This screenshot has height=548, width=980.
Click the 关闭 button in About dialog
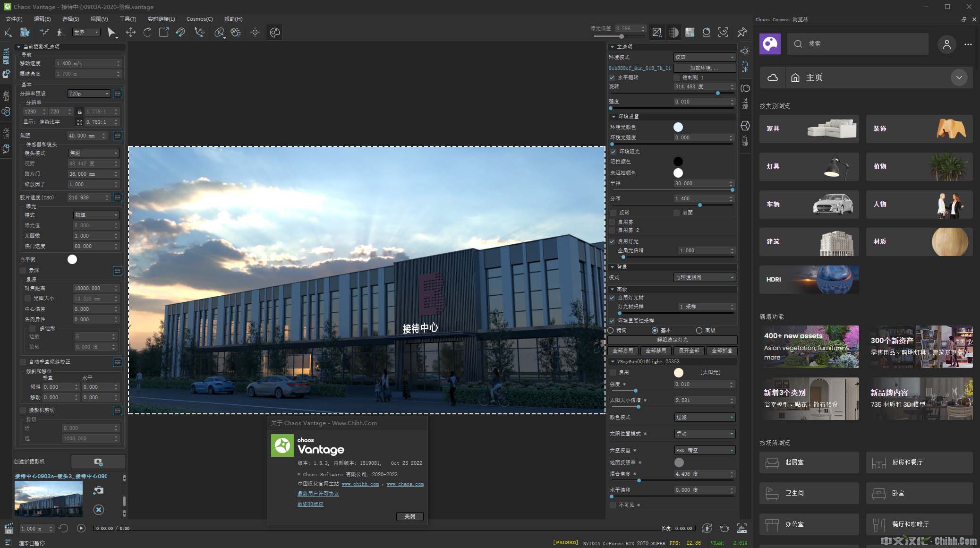[409, 516]
